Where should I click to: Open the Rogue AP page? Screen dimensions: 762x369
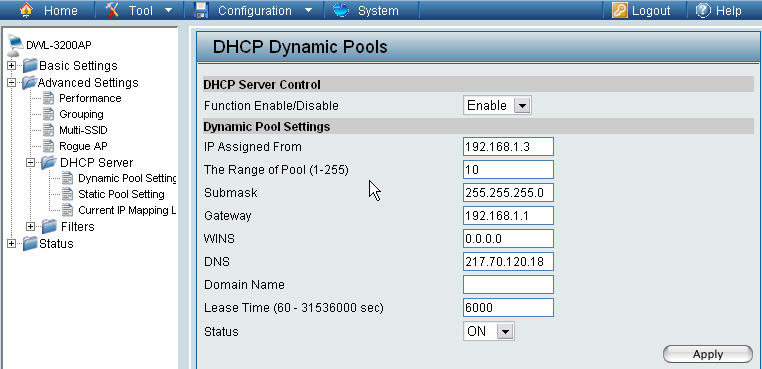[83, 146]
